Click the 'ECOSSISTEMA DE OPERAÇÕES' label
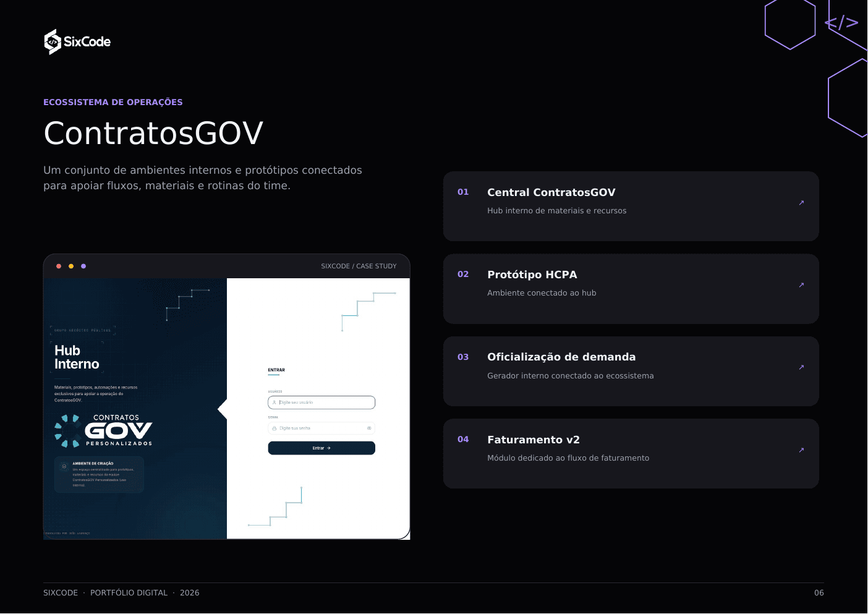Viewport: 868px width, 614px height. tap(113, 102)
